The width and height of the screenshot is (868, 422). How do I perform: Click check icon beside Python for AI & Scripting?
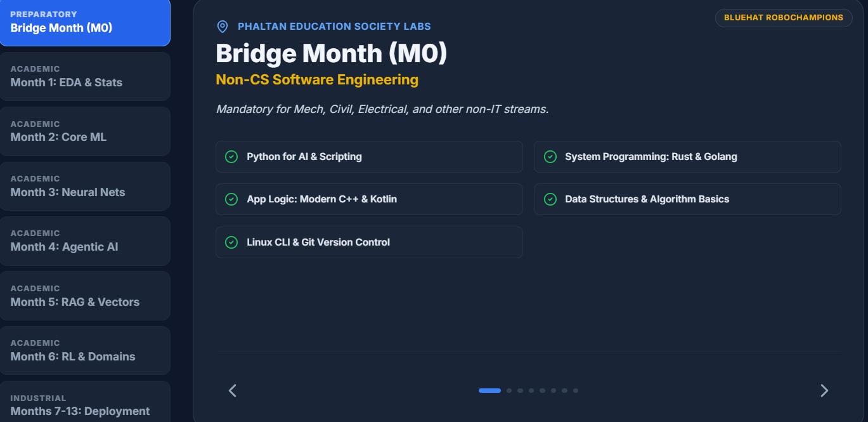click(x=231, y=157)
